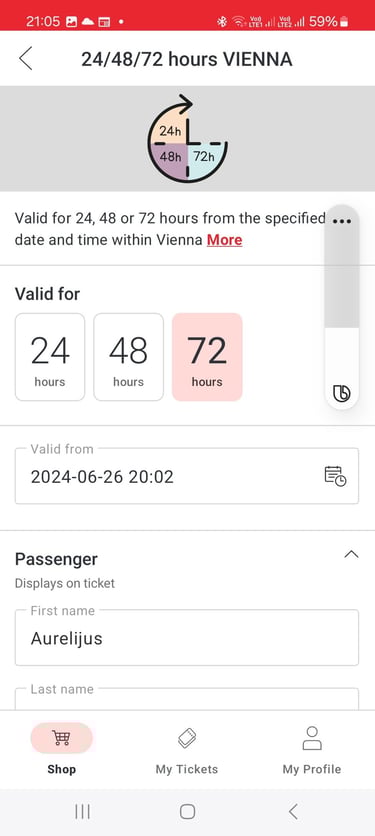Image resolution: width=375 pixels, height=836 pixels.
Task: Select the 24 hours validity option
Action: pos(50,357)
